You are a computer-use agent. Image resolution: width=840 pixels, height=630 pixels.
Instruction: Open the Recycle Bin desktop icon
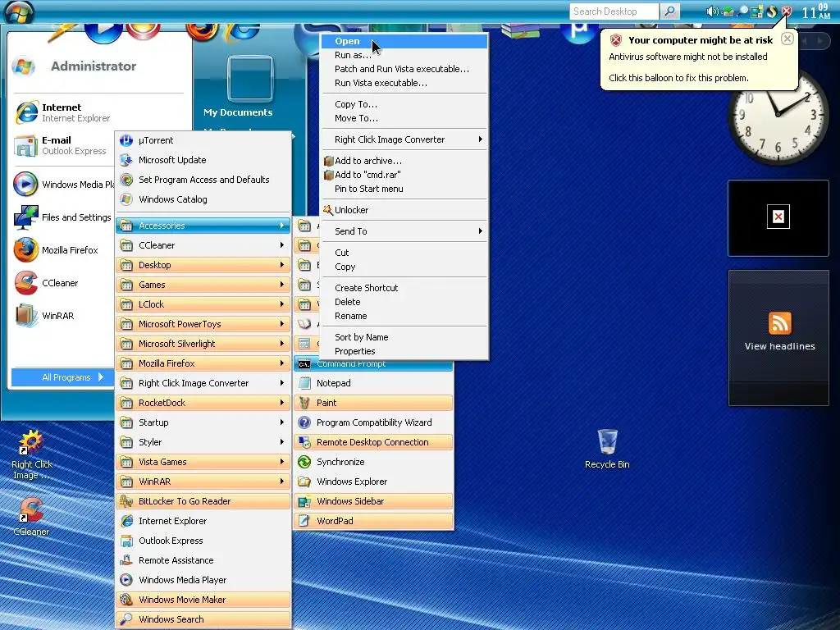point(607,442)
